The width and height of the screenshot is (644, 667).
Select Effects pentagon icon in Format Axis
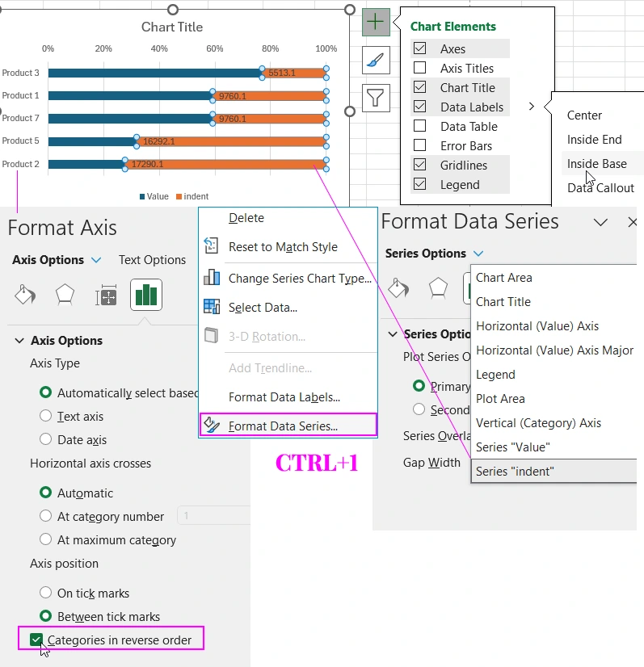65,296
